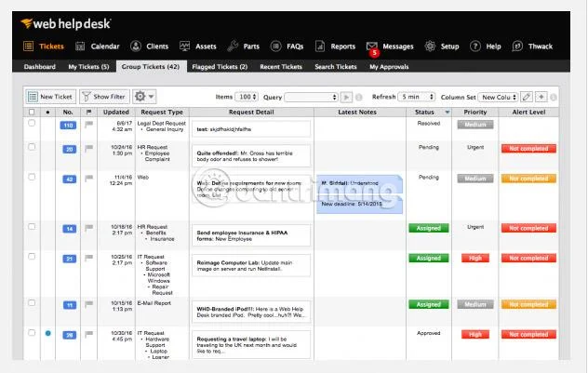Run the query play arrow button
588x373 pixels.
tap(346, 97)
